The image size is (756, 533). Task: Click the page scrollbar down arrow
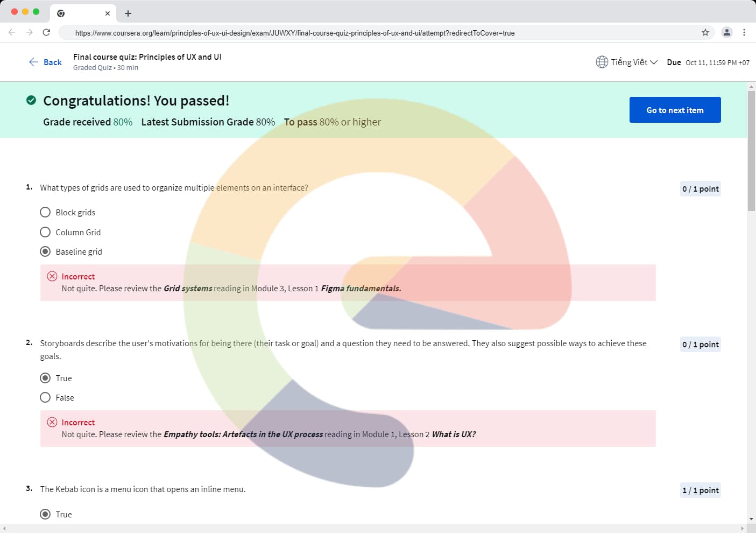point(751,519)
